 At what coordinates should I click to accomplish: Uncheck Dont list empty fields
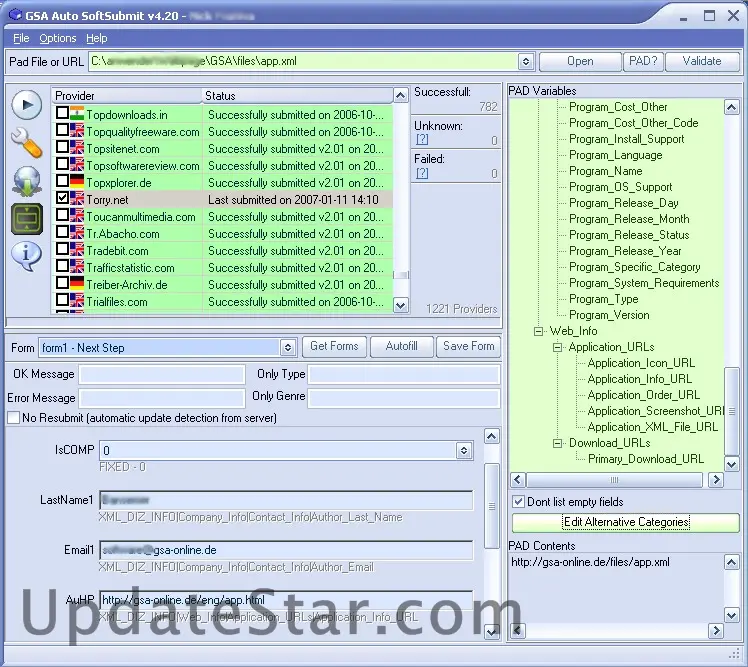(x=518, y=502)
